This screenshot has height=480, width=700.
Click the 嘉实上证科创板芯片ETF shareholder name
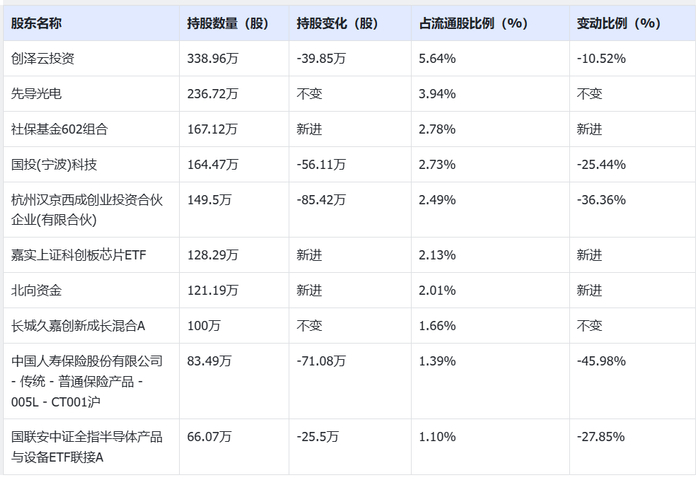(x=78, y=255)
